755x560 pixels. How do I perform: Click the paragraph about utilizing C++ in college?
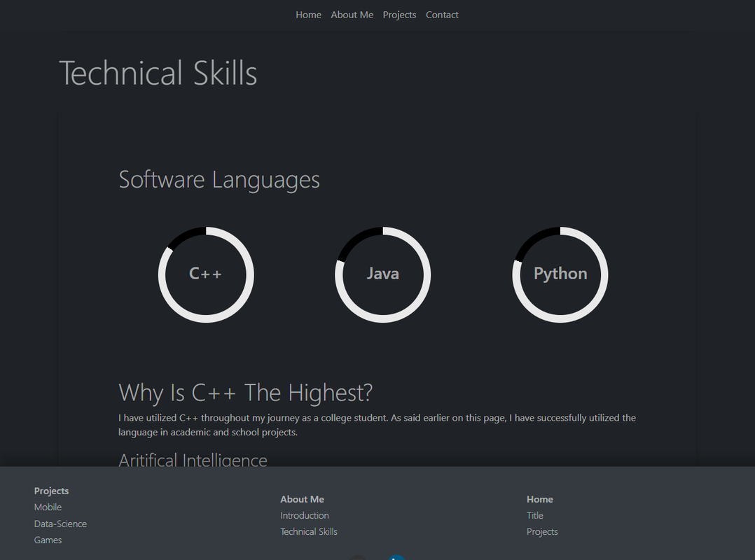(377, 425)
